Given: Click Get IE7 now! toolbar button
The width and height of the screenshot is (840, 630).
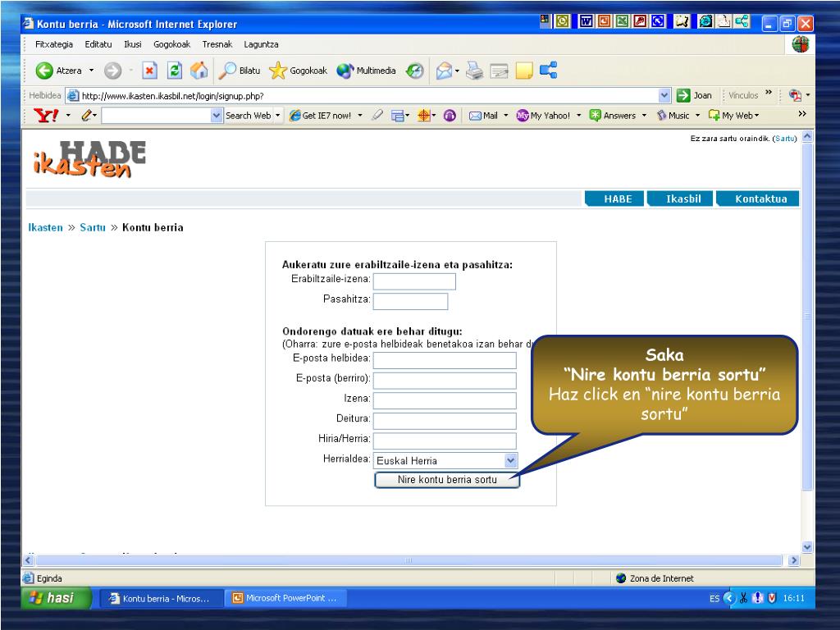Looking at the screenshot, I should tap(320, 115).
